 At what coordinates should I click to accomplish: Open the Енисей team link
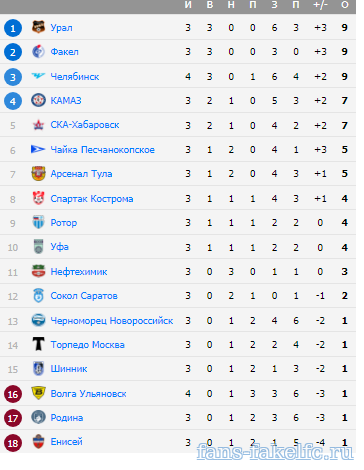66,442
